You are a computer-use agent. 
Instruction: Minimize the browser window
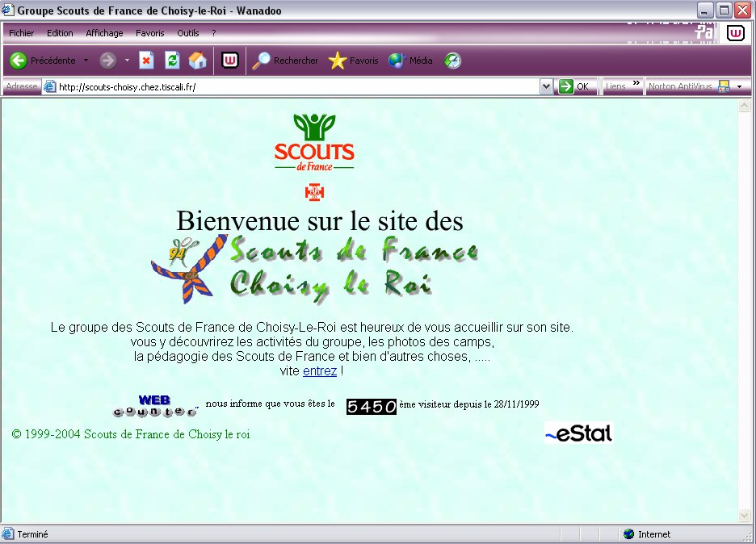705,10
